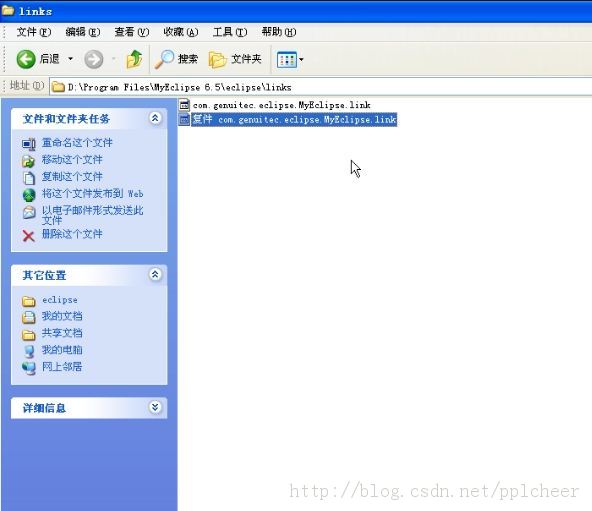Click the eclipse folder icon
Screen dimensions: 592x511
click(x=29, y=301)
